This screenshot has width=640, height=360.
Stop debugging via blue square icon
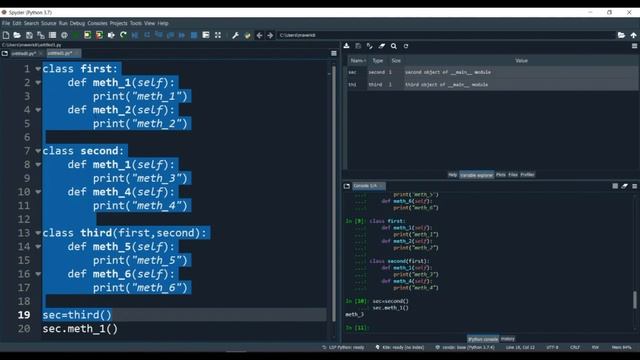coord(194,36)
